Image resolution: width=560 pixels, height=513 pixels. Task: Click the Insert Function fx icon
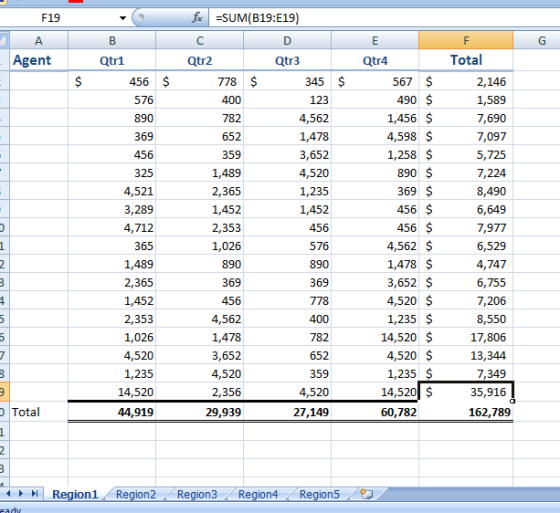coord(197,18)
